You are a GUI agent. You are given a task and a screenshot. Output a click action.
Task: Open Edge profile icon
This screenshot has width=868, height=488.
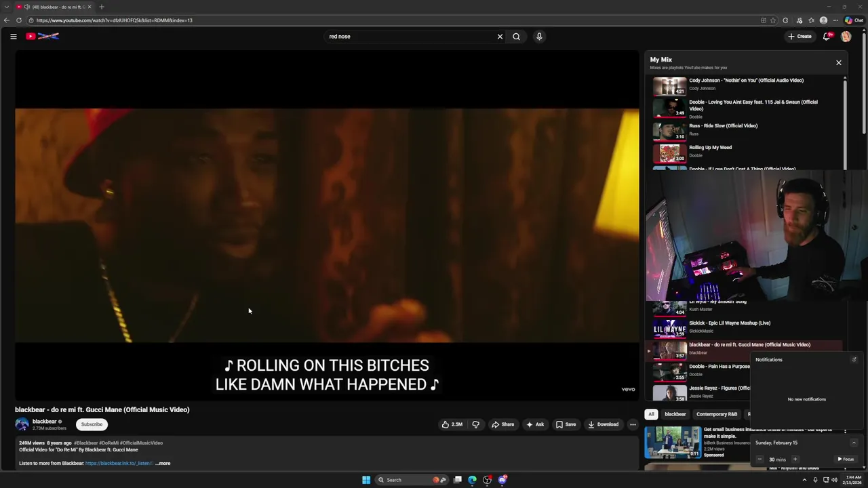(823, 20)
